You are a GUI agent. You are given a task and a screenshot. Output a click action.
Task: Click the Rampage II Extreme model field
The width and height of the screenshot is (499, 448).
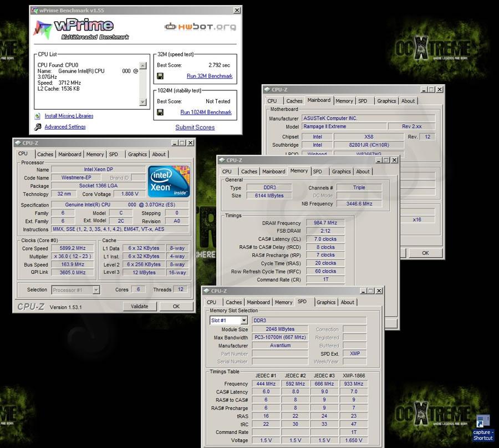344,126
